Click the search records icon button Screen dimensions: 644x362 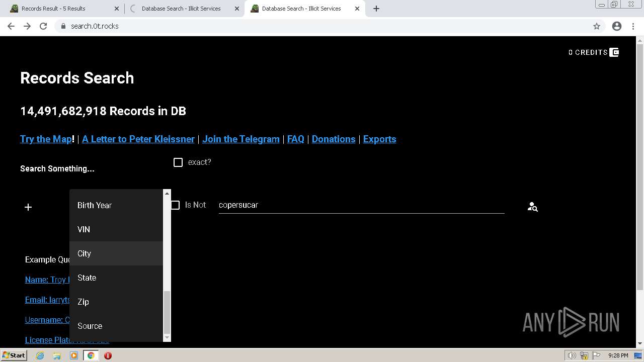click(532, 207)
